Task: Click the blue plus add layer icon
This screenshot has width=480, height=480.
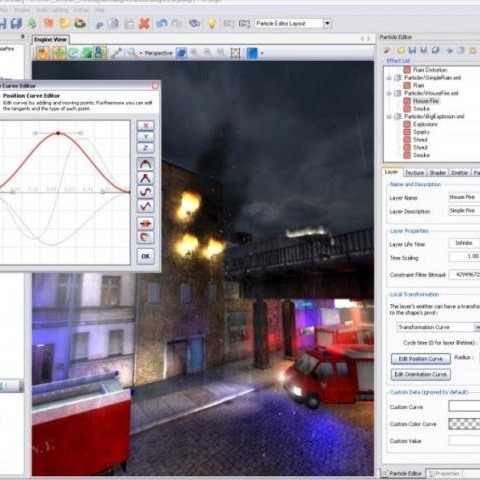Action: 450,50
